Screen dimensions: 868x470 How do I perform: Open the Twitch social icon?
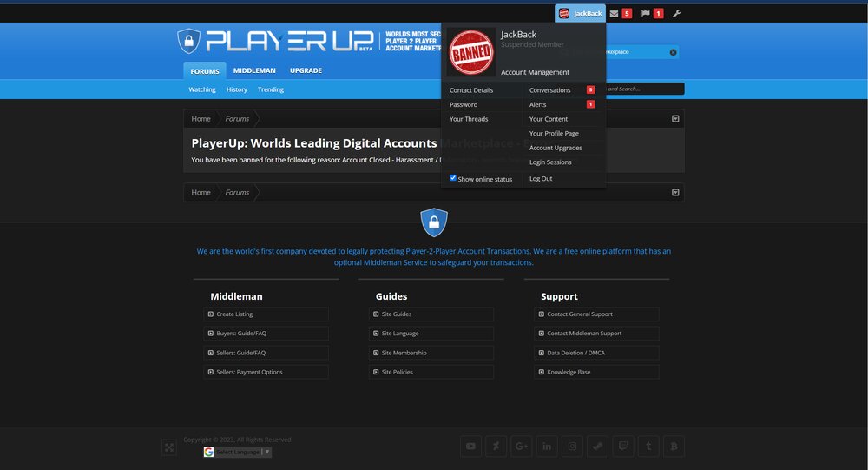pyautogui.click(x=623, y=447)
